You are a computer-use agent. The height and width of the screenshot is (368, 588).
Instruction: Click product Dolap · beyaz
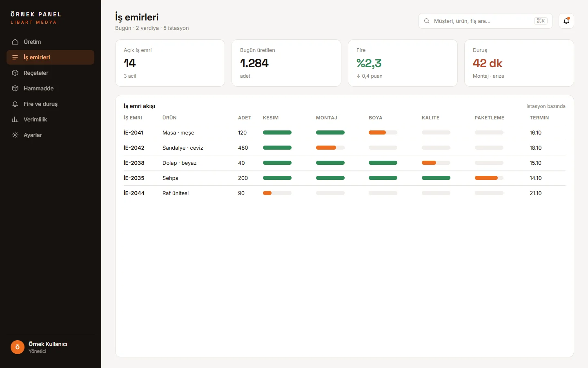pyautogui.click(x=180, y=163)
